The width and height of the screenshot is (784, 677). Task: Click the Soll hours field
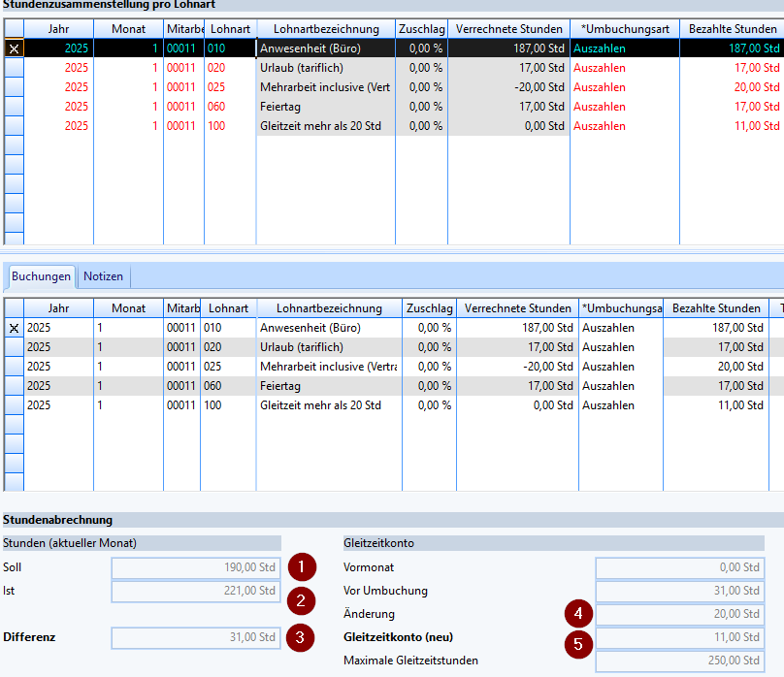pos(196,567)
